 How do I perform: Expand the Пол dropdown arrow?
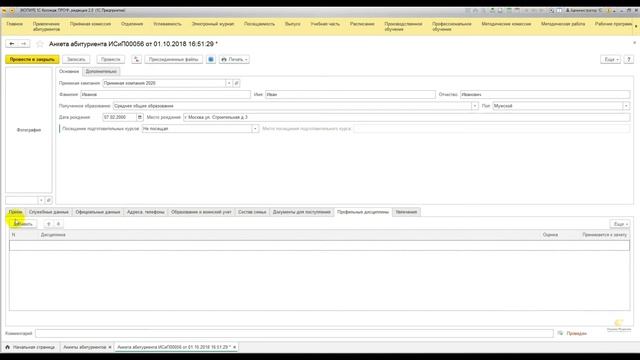coord(626,106)
